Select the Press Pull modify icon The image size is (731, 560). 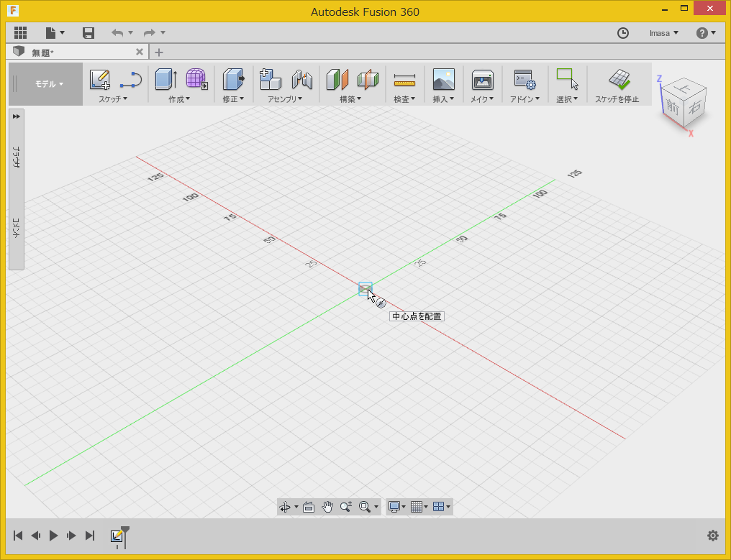(x=234, y=79)
